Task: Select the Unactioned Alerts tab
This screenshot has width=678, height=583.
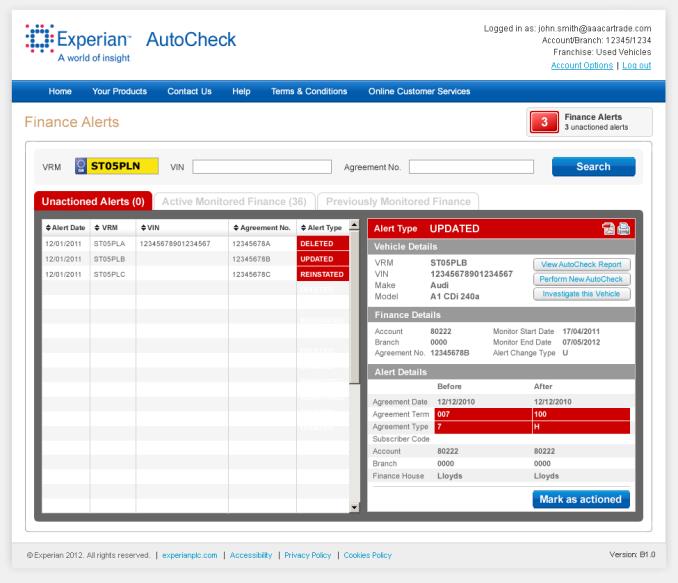Action: [x=93, y=201]
